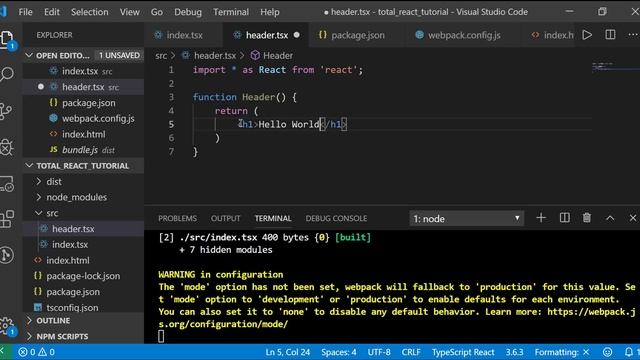Open the Search view in activity bar

(x=7, y=75)
